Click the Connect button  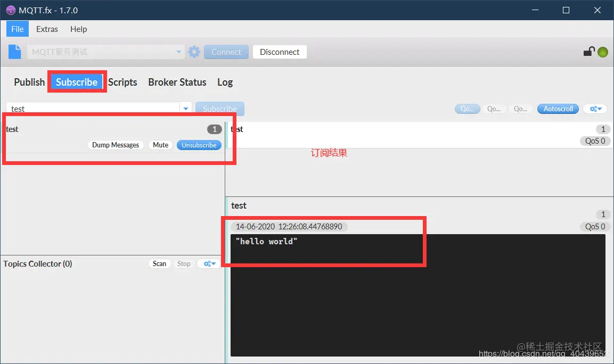click(226, 52)
